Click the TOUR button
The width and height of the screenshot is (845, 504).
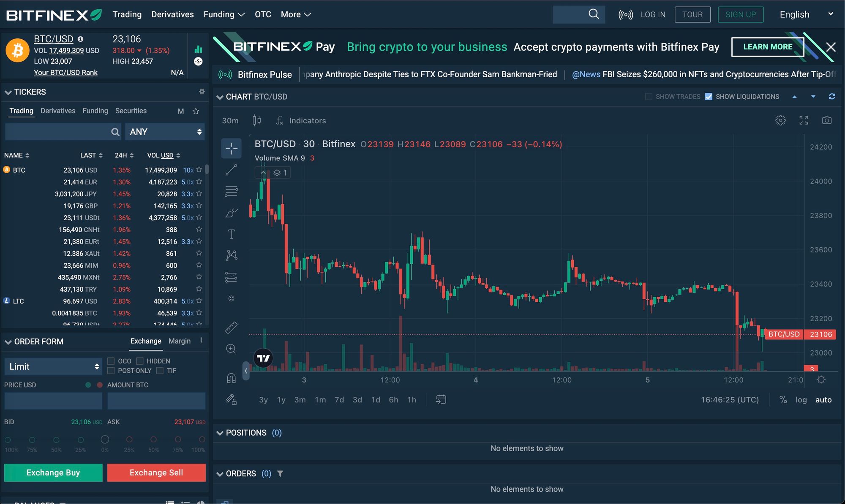[692, 14]
